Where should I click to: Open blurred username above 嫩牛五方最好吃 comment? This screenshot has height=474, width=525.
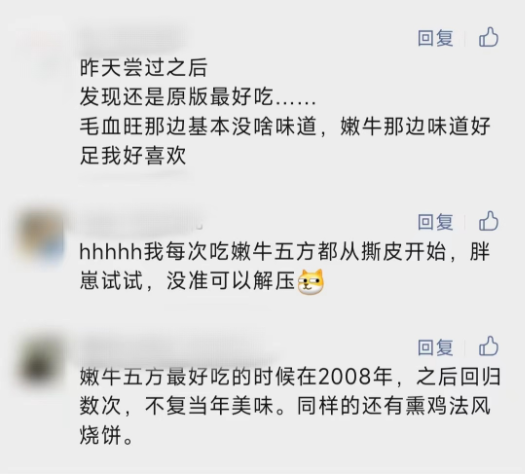click(177, 348)
